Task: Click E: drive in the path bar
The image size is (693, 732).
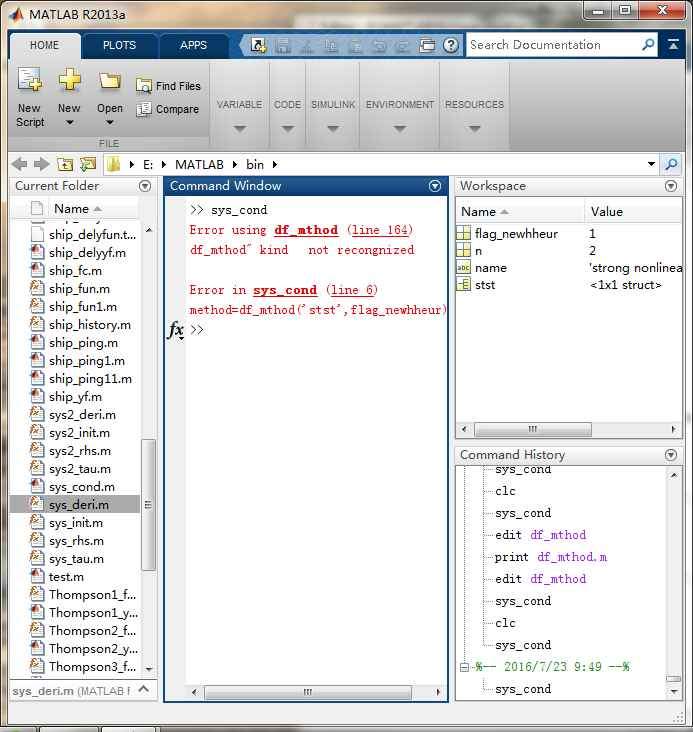Action: click(148, 165)
